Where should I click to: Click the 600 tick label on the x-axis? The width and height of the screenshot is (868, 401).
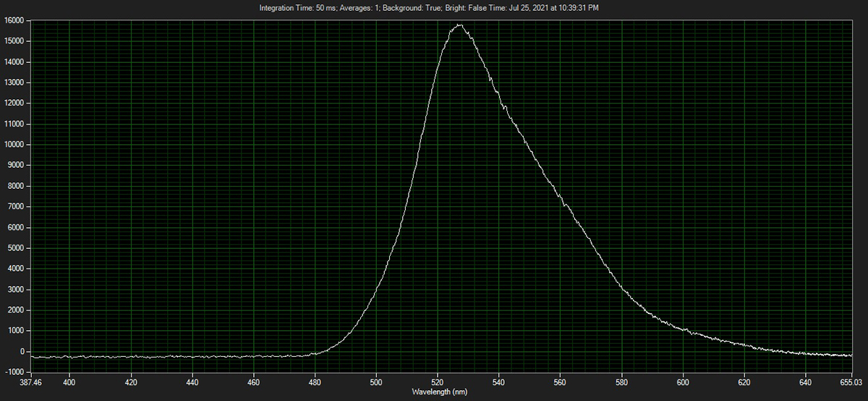(x=683, y=381)
